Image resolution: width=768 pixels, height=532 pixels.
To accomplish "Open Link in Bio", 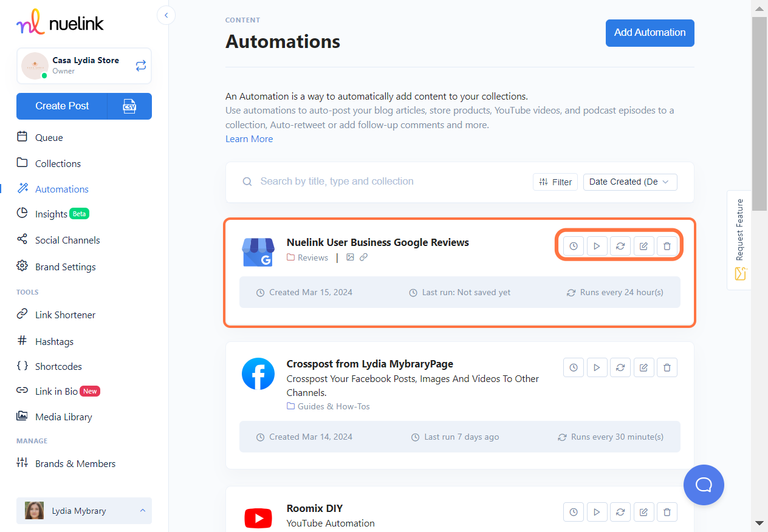I will coord(58,391).
